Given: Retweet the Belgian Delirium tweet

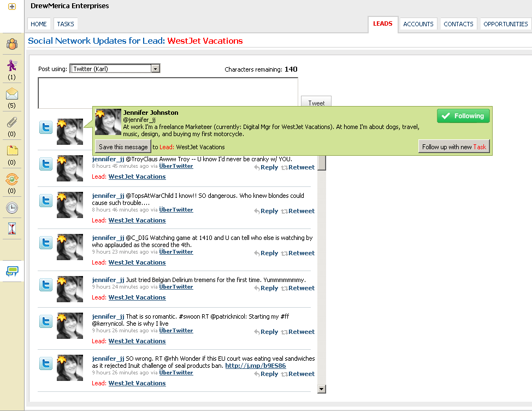Looking at the screenshot, I should [298, 288].
